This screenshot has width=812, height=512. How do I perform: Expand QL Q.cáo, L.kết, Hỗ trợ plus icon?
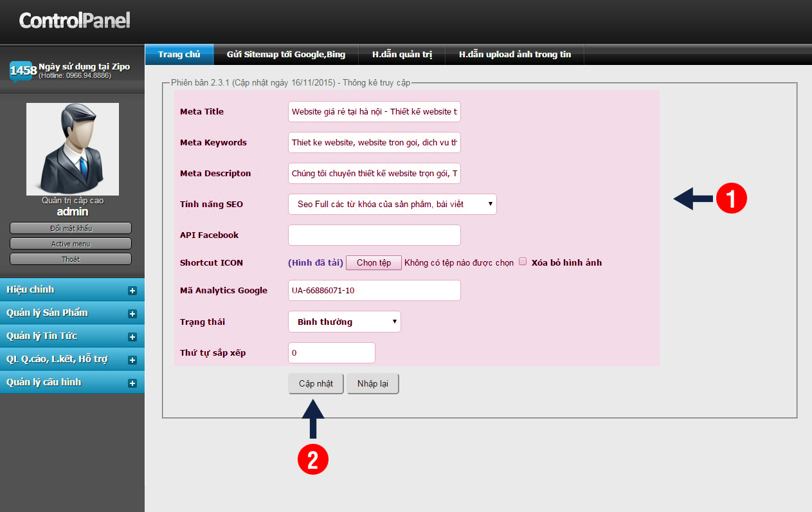coord(132,360)
